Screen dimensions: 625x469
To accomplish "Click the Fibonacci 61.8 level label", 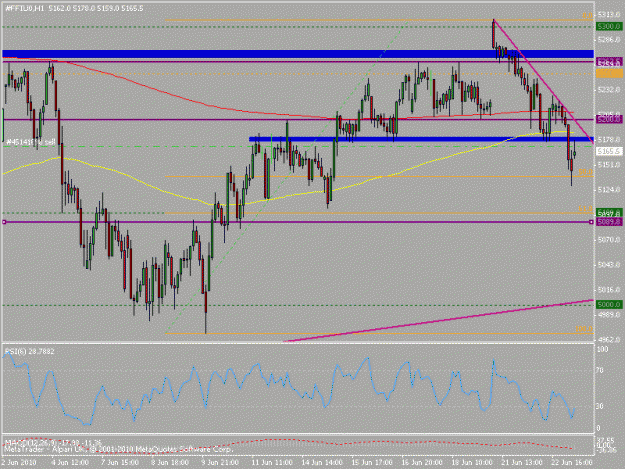I will [586, 209].
